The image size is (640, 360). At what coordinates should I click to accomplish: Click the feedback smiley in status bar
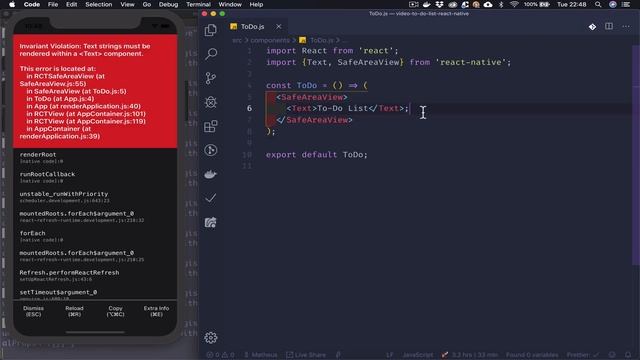point(611,355)
